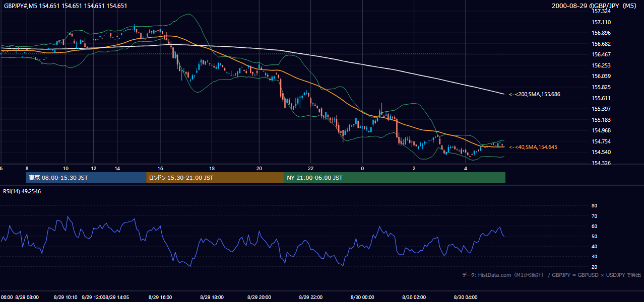
Task: Click the price axis label 155.611
Action: [601, 98]
